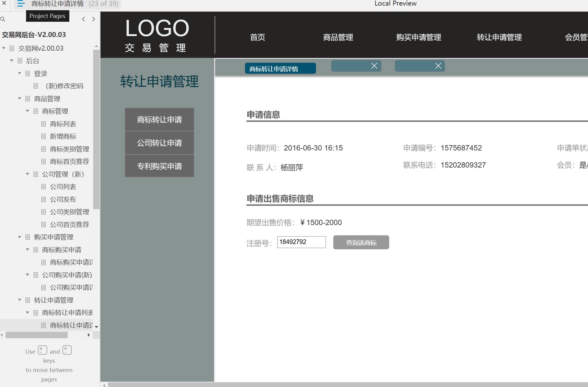Click 商标转让申请 sidebar button
The width and height of the screenshot is (588, 387).
click(x=159, y=120)
